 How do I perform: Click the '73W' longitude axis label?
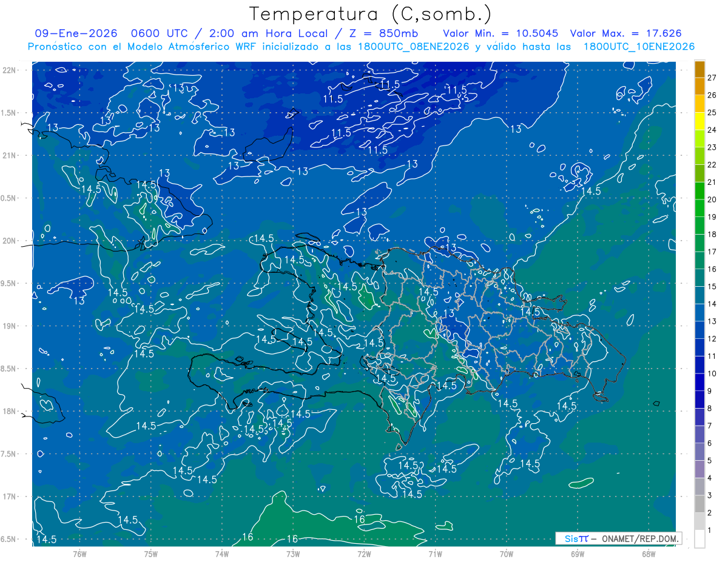(x=293, y=554)
